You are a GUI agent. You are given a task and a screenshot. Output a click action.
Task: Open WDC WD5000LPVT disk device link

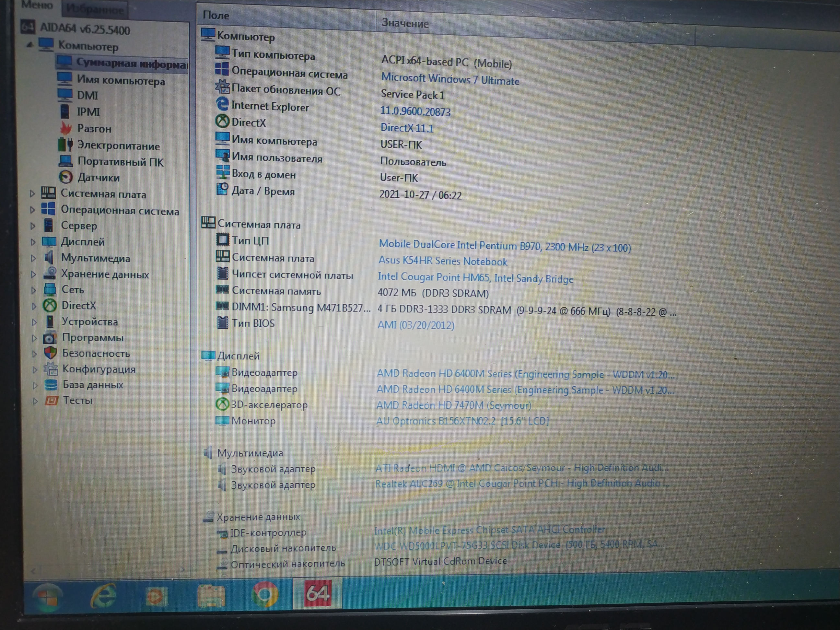519,545
